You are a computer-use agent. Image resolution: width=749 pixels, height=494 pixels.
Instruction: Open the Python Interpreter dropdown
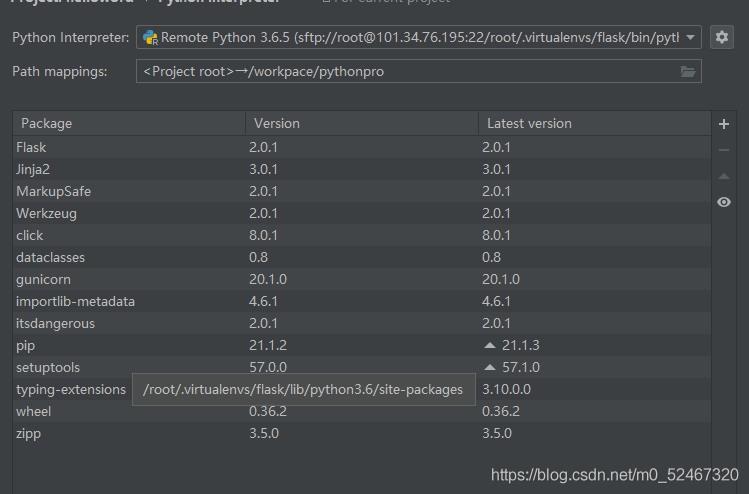click(x=692, y=38)
